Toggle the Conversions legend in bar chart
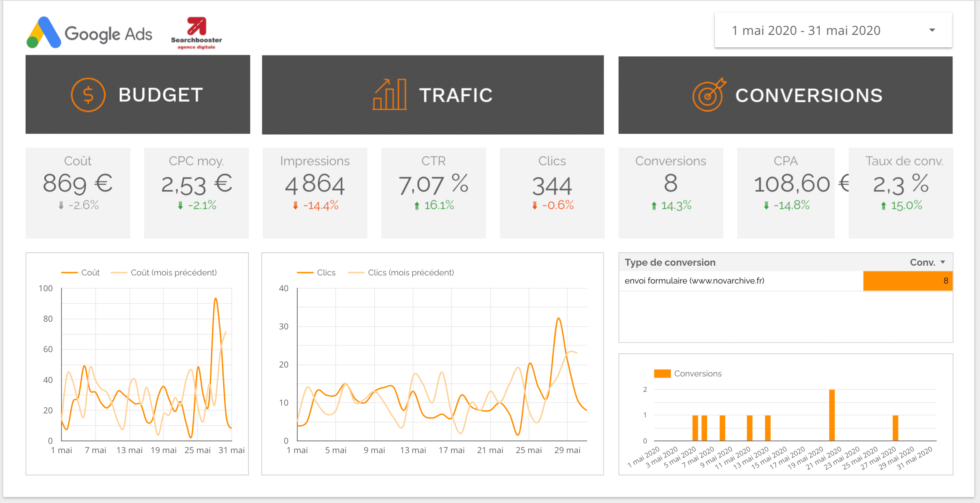980x503 pixels. (697, 374)
